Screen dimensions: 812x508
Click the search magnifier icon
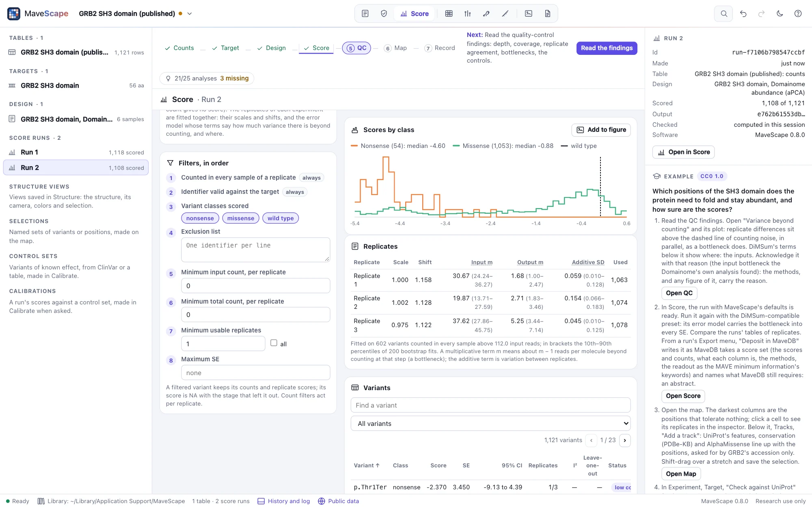[723, 13]
